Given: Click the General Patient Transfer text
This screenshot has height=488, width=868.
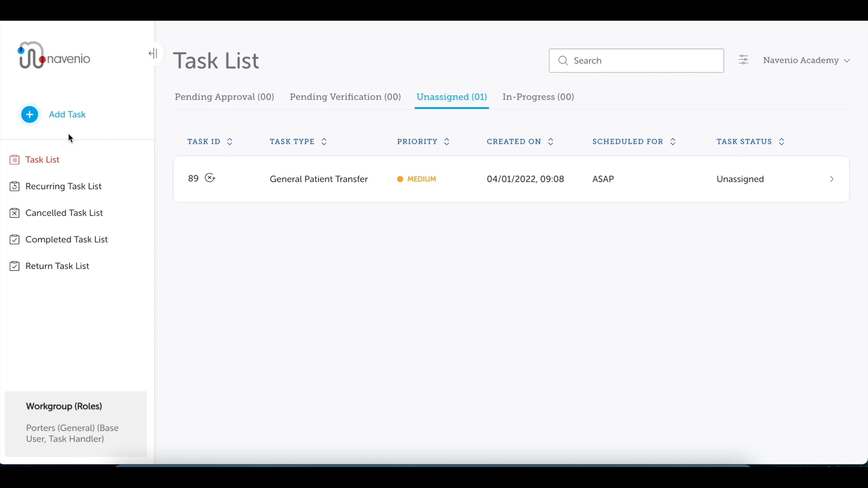Looking at the screenshot, I should coord(319,180).
